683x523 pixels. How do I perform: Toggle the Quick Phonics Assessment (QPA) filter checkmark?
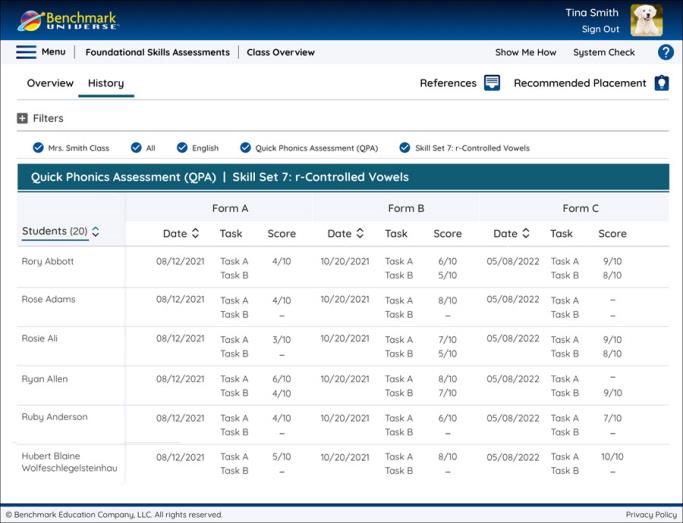coord(246,148)
